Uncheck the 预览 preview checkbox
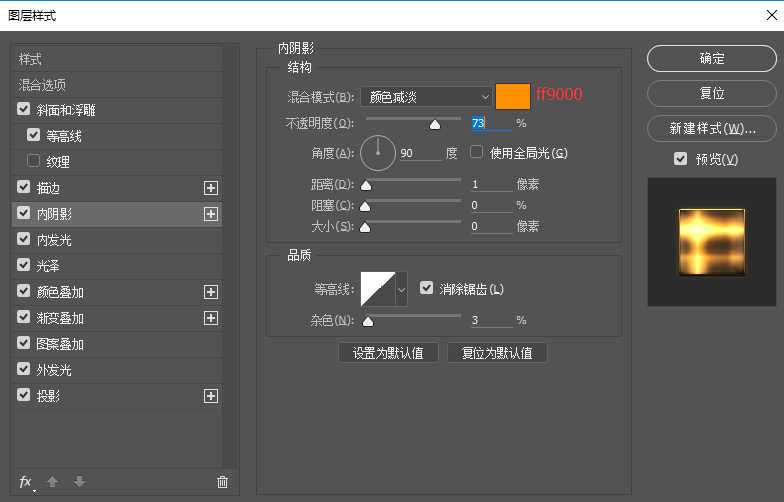 point(681,159)
